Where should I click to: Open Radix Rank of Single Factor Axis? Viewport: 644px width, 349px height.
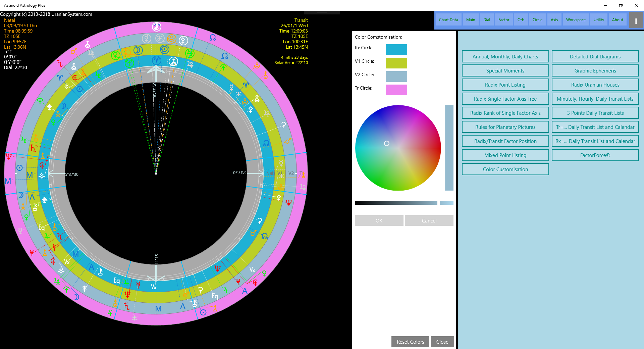point(505,113)
